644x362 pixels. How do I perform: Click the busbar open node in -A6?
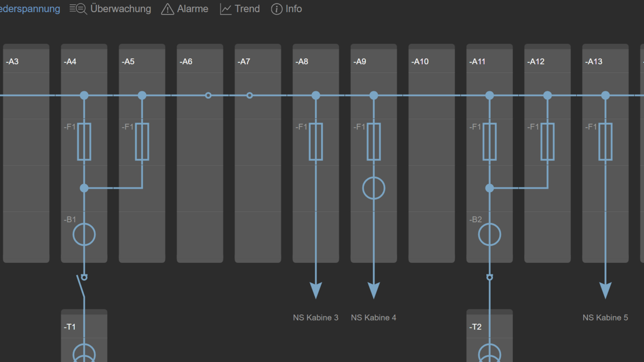[x=208, y=96]
